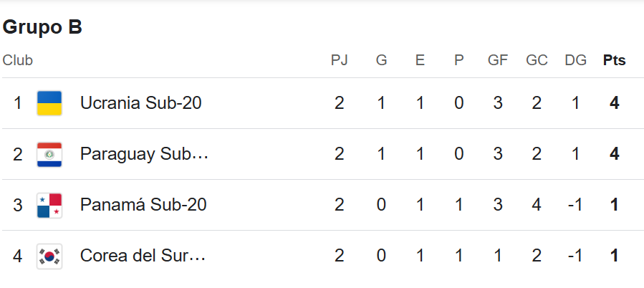Click Ucrania's points value of 4

click(614, 103)
